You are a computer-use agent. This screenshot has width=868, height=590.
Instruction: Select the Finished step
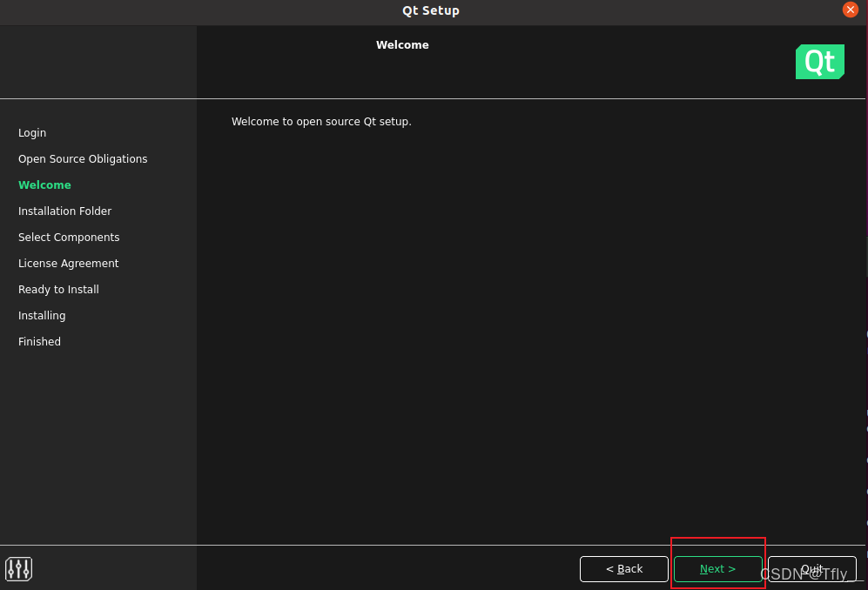pos(40,341)
